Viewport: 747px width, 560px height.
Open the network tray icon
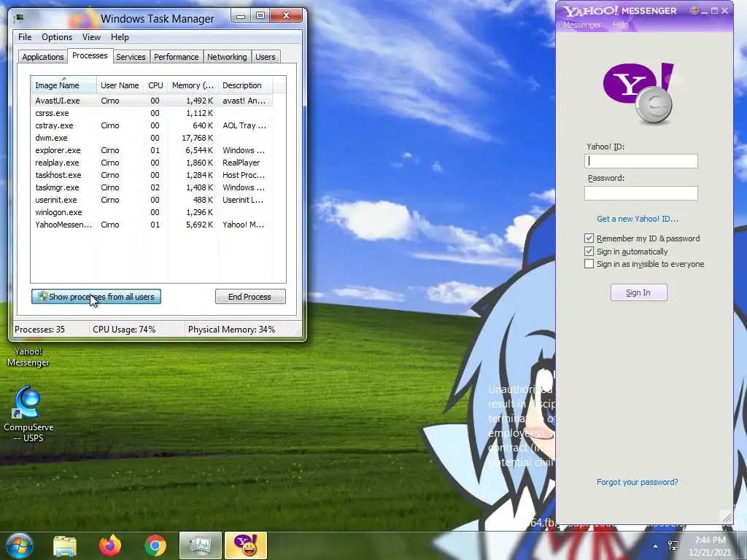coord(673,546)
